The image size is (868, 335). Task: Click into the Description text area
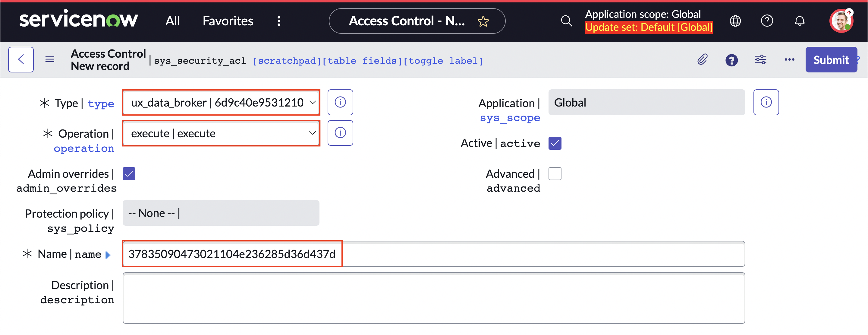click(434, 298)
